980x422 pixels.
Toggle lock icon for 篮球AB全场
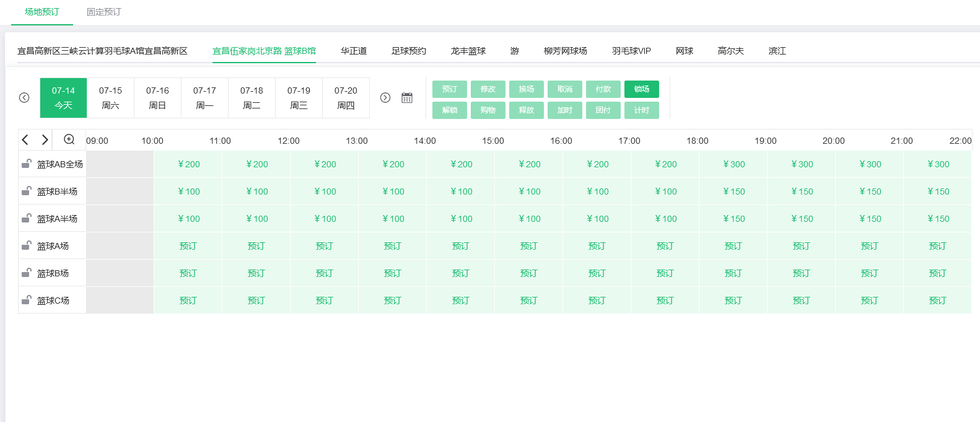pos(27,164)
